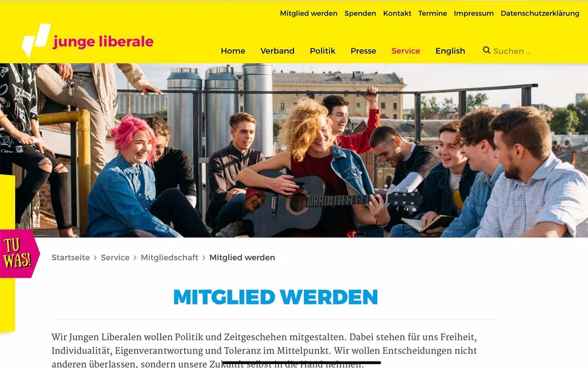Open the Verband menu
This screenshot has width=588, height=368.
pos(278,51)
